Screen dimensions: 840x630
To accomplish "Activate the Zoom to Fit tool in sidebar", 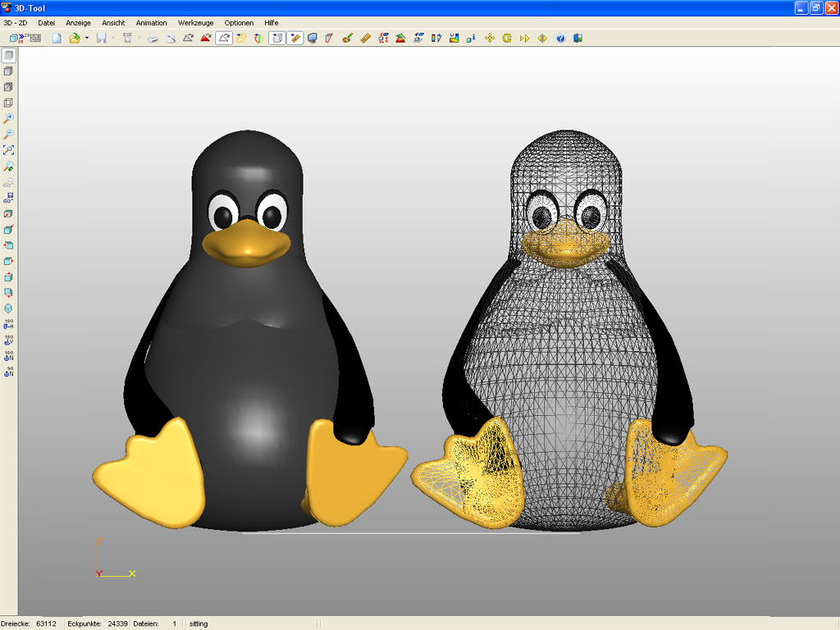I will pos(8,148).
